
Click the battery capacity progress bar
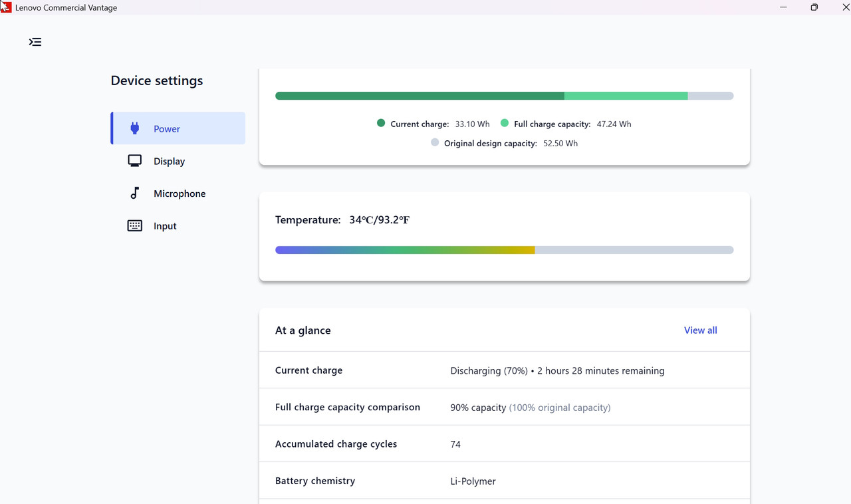tap(505, 96)
